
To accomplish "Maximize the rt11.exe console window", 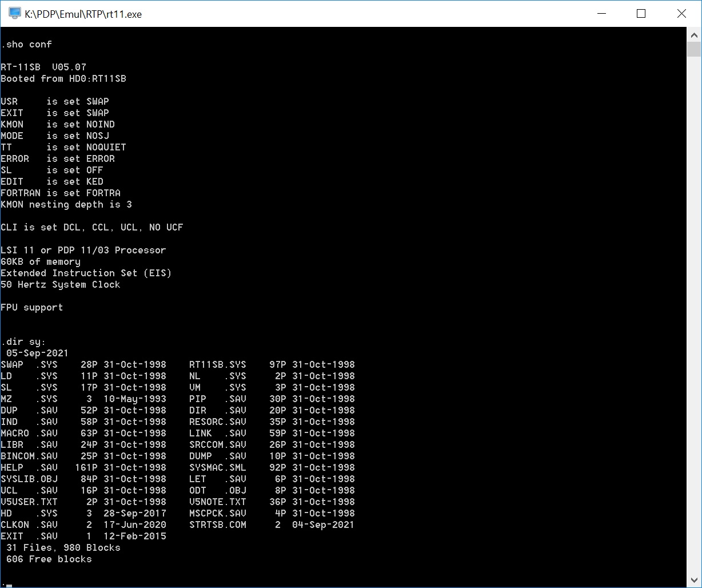I will (x=641, y=14).
